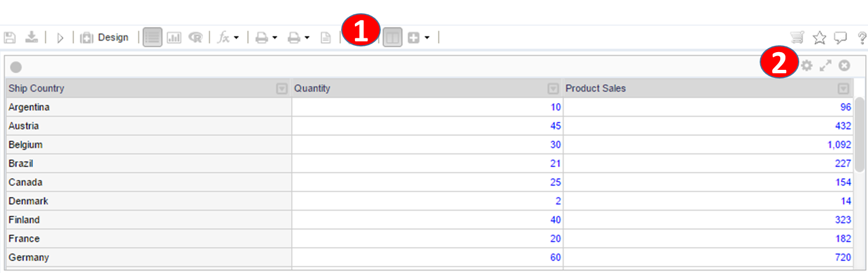
Task: Click the download/export tray icon
Action: pyautogui.click(x=32, y=38)
